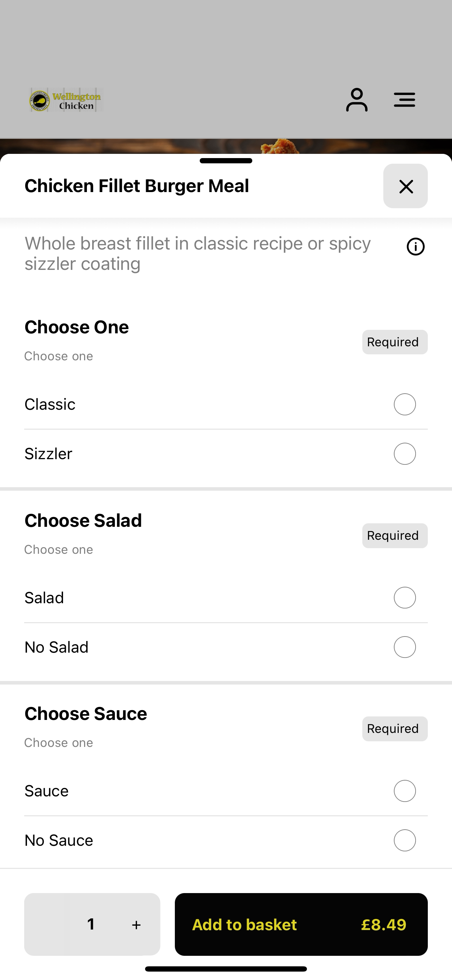Click the quantity number field showing 1
The height and width of the screenshot is (980, 452).
pos(90,925)
